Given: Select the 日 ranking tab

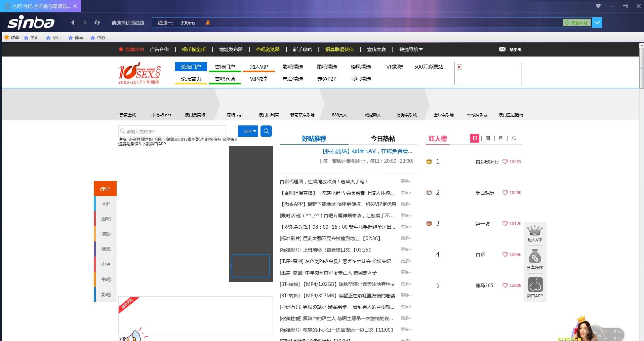Looking at the screenshot, I should (475, 138).
